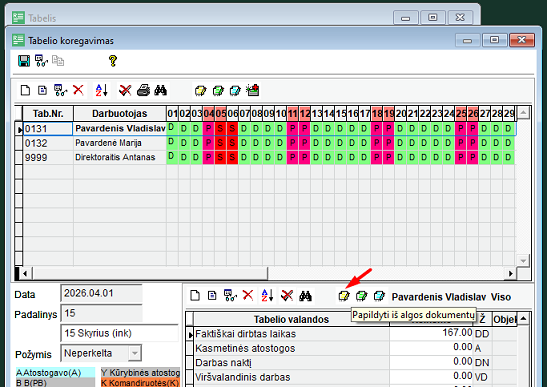This screenshot has height=387, width=547.
Task: Delete hours row with the red X icon
Action: [x=248, y=296]
